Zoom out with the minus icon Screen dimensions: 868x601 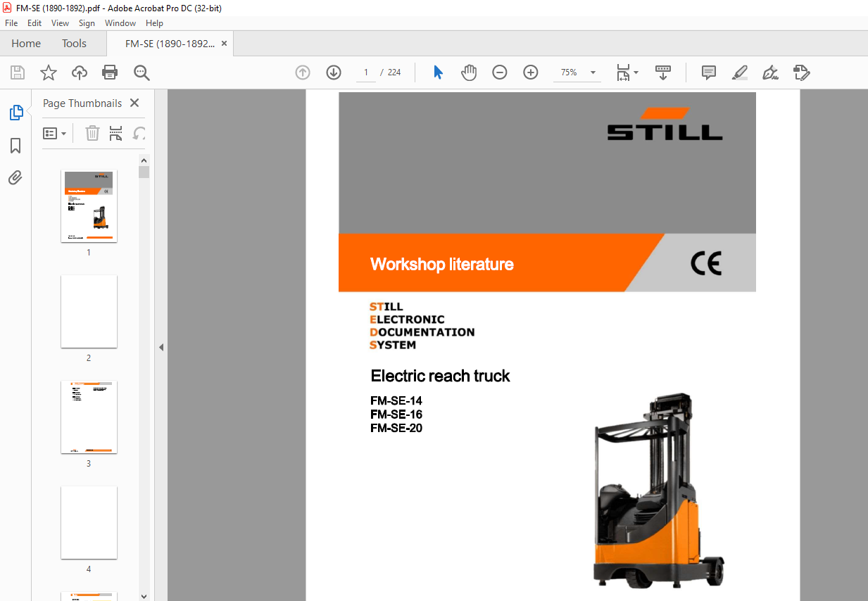pos(500,72)
